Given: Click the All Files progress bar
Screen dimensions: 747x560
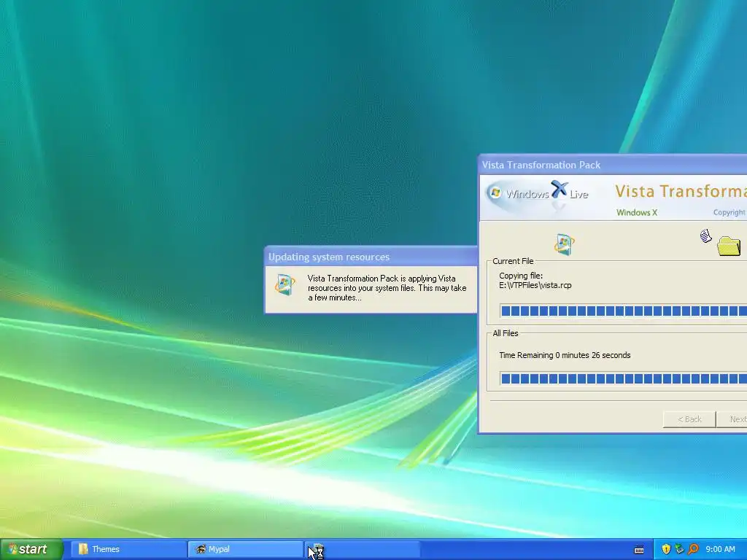Looking at the screenshot, I should [x=623, y=378].
